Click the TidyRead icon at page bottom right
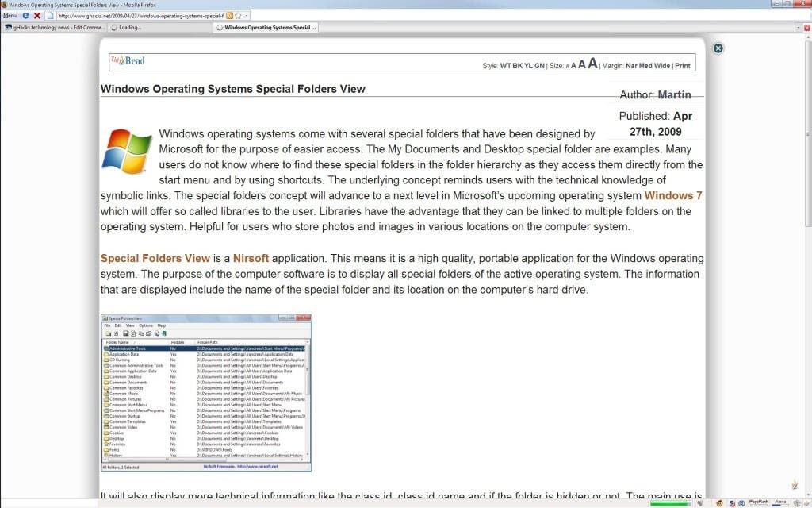Screen dimensions: 812x508 [795, 485]
